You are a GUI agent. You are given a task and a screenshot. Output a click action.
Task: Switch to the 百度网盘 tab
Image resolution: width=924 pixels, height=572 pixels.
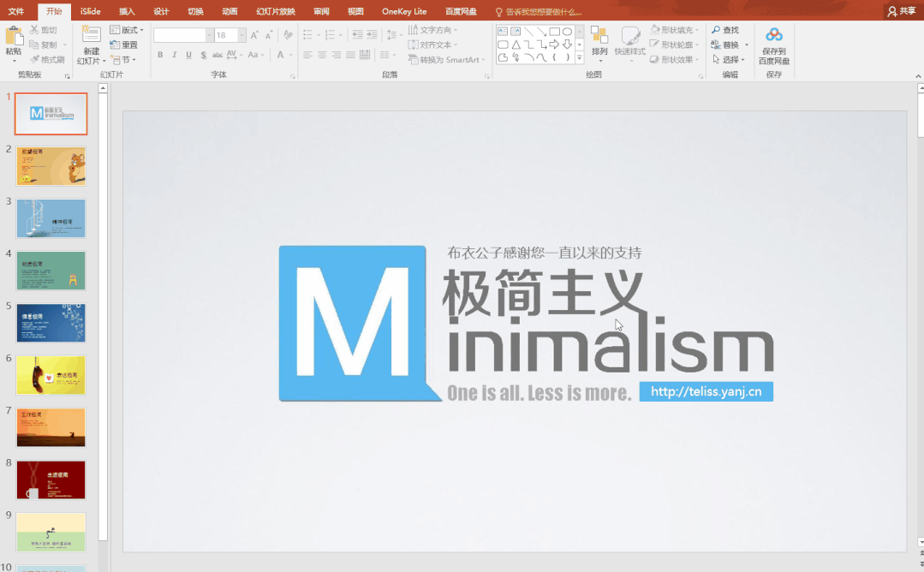click(x=461, y=11)
